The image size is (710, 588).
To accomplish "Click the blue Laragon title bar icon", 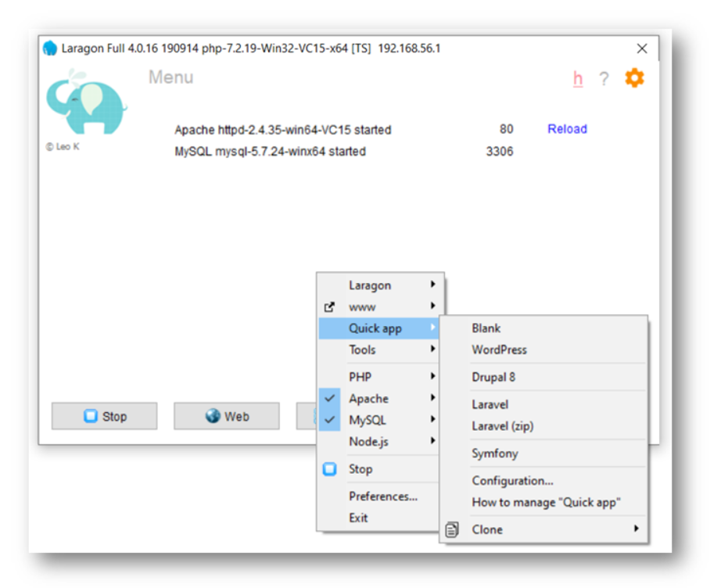I will tap(50, 48).
